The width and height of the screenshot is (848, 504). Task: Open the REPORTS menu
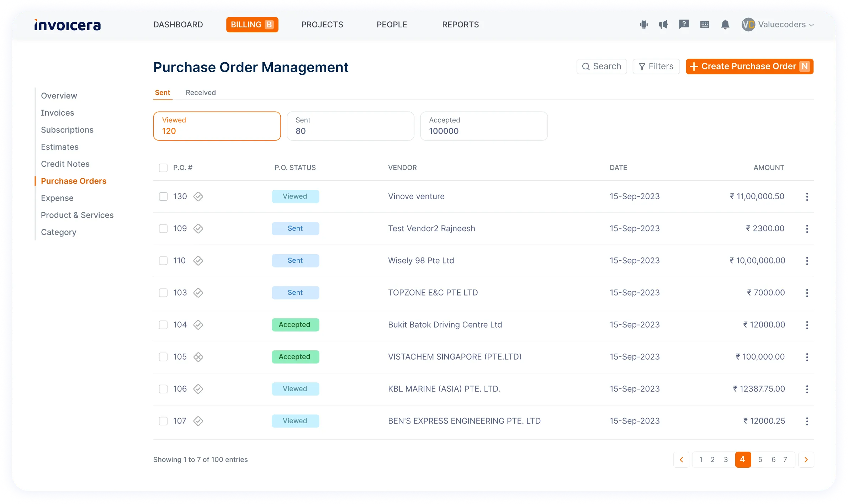click(x=460, y=25)
